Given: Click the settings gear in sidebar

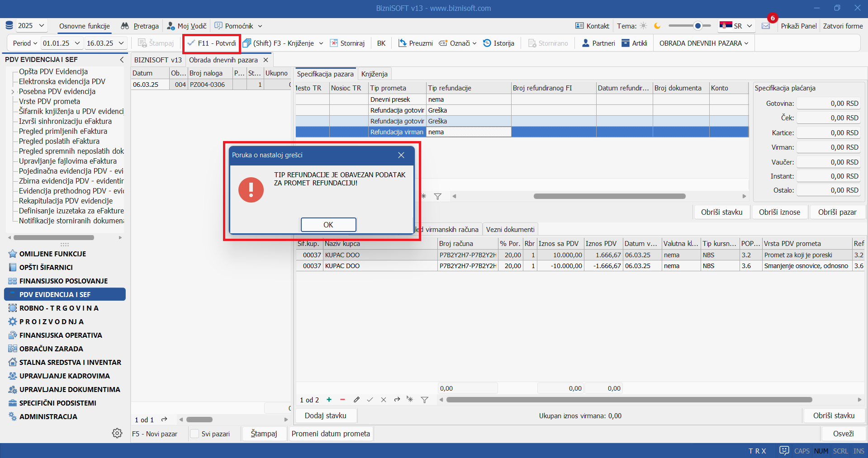Looking at the screenshot, I should (x=117, y=433).
